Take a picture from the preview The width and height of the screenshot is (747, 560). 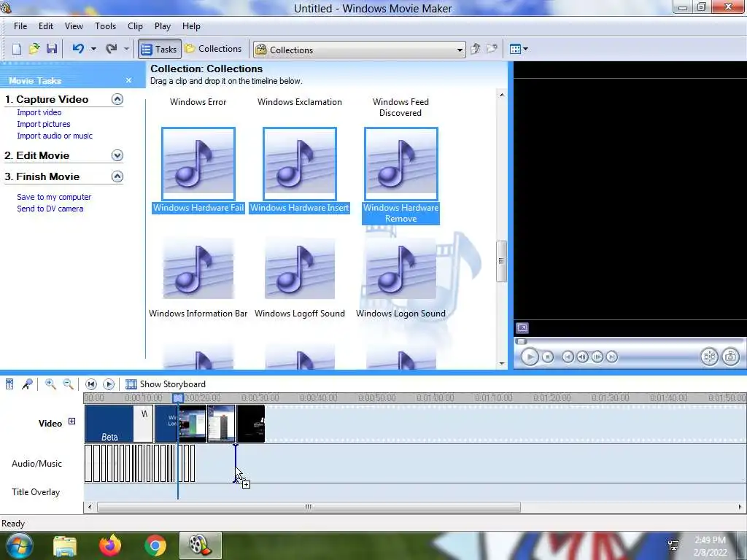tap(731, 357)
